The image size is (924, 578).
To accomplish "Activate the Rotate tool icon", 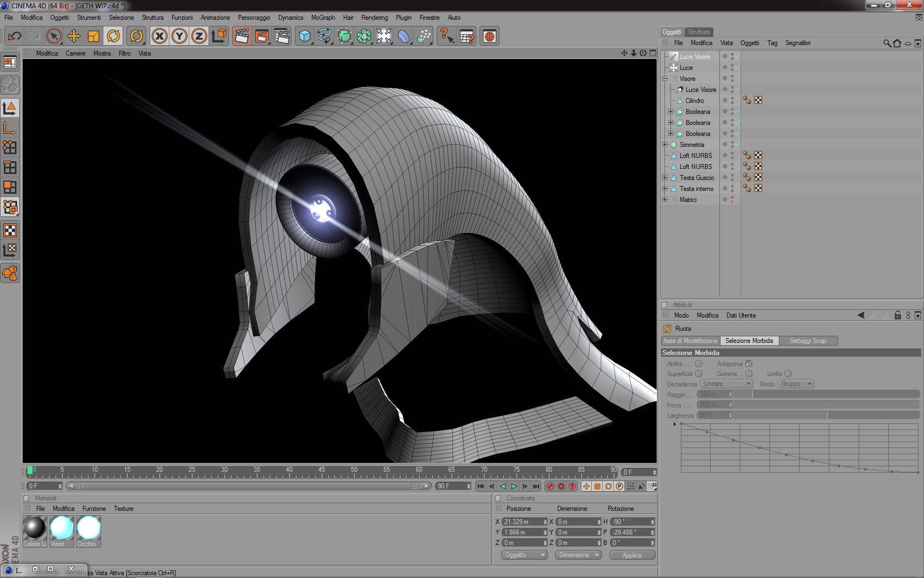I will pyautogui.click(x=113, y=36).
